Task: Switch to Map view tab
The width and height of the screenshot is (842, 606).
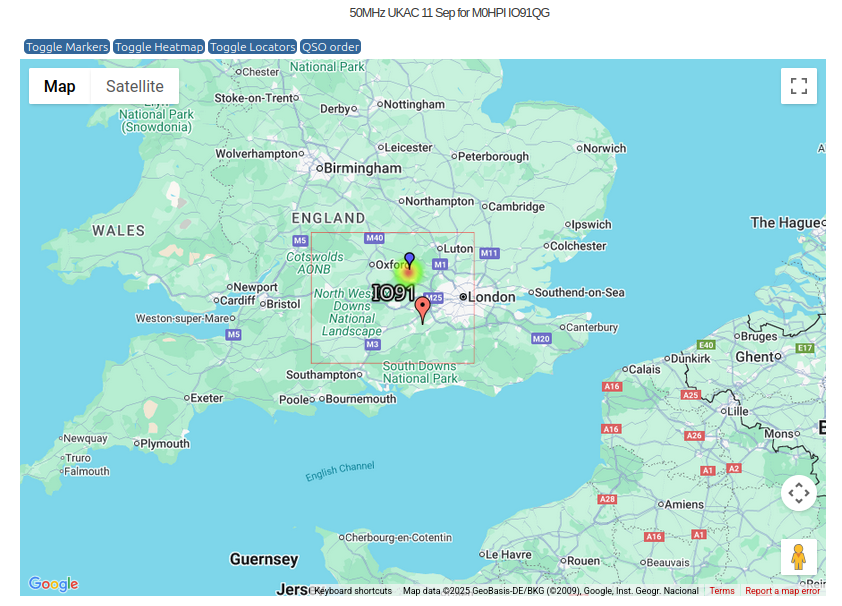Action: pyautogui.click(x=60, y=86)
